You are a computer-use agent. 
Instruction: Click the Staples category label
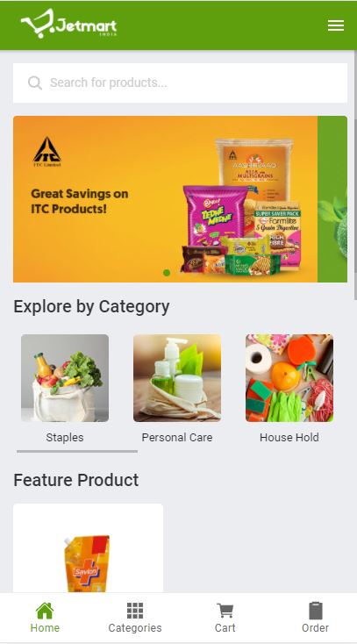pos(65,438)
